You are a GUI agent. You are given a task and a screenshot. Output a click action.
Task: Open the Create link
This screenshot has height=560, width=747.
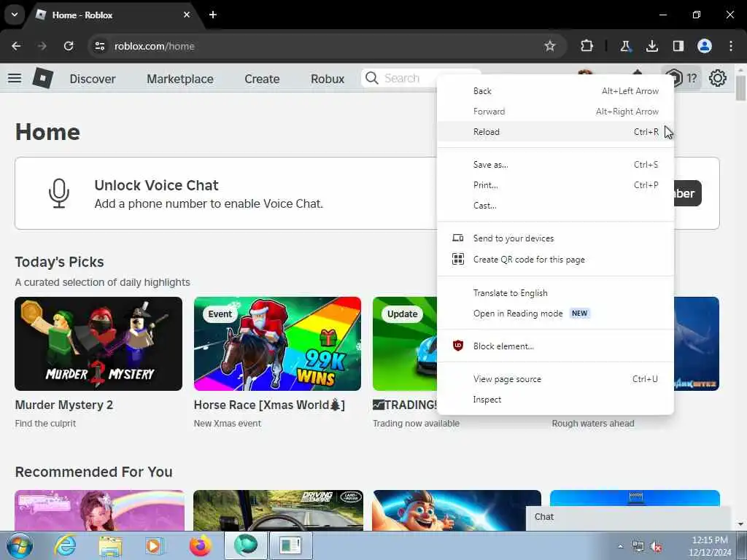pos(262,79)
